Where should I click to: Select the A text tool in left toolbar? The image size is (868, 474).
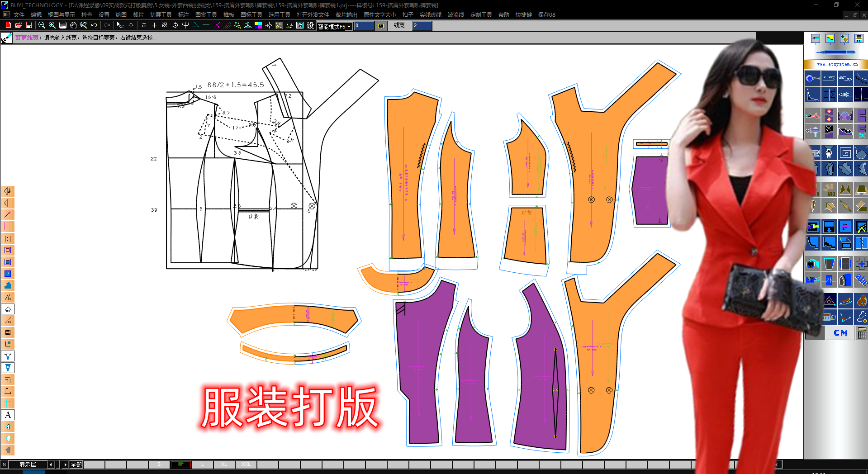8,415
